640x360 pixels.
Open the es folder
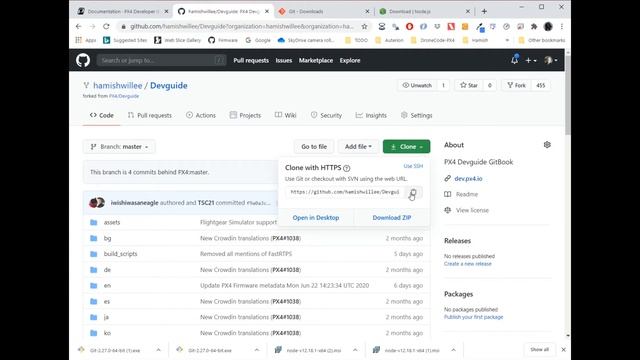(107, 302)
